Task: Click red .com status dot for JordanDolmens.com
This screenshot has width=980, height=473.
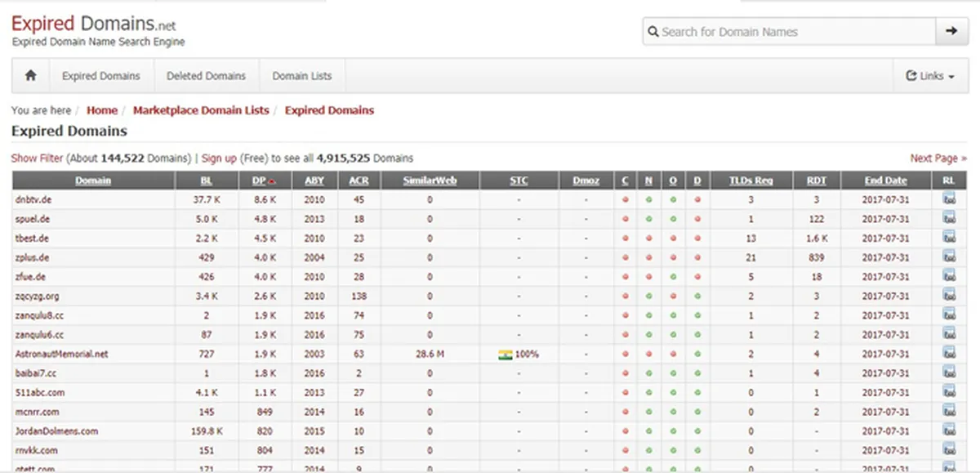Action: click(x=626, y=431)
